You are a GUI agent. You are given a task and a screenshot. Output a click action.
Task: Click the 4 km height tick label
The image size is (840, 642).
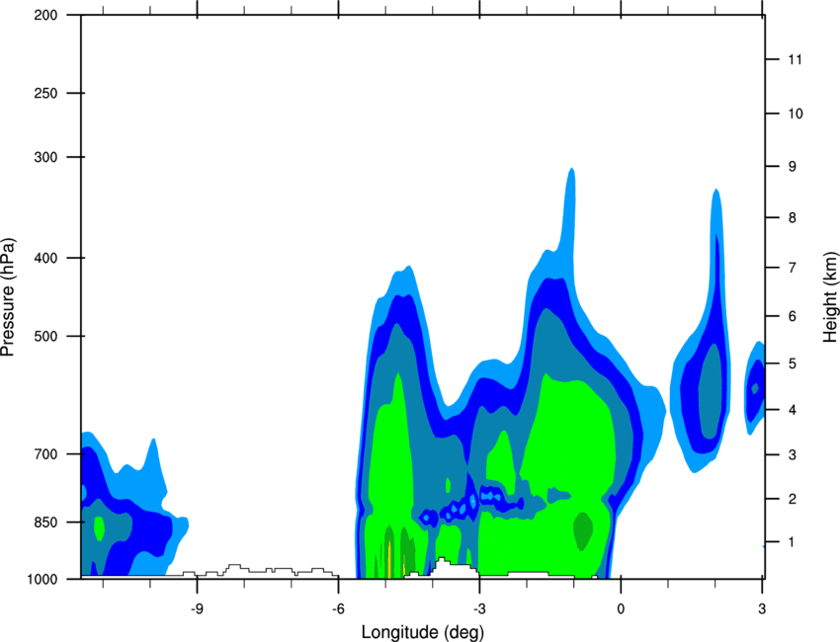point(793,410)
